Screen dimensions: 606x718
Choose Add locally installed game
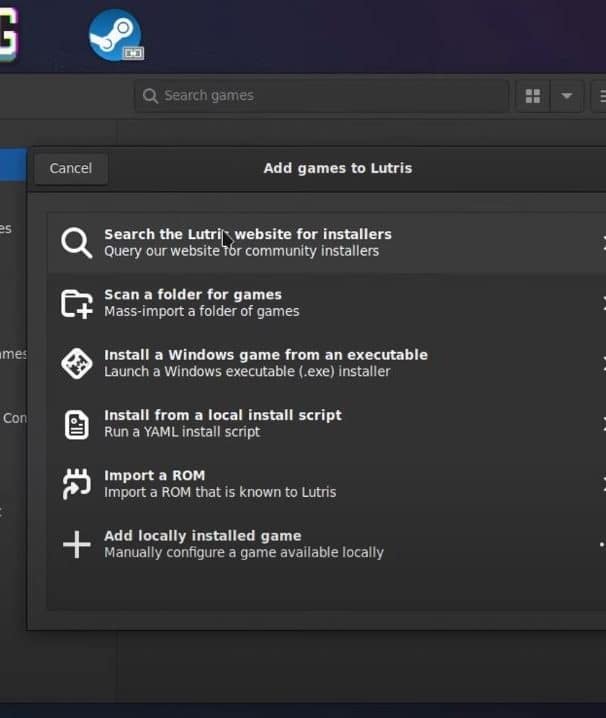(x=326, y=544)
